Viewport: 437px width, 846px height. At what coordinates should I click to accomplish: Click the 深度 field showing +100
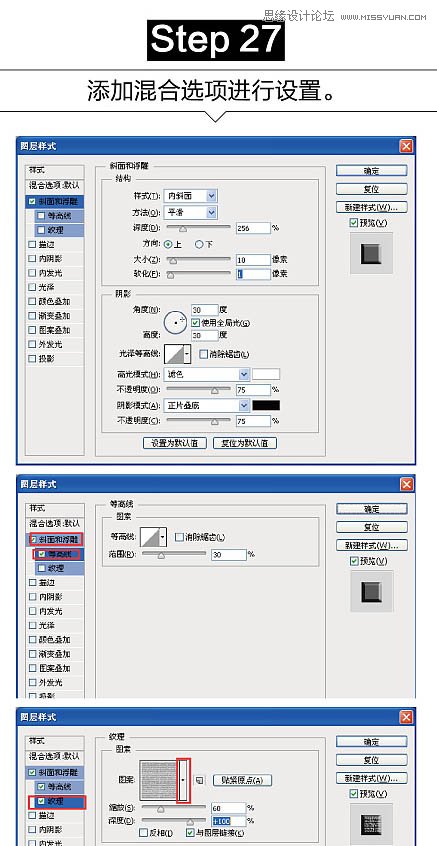tap(229, 821)
